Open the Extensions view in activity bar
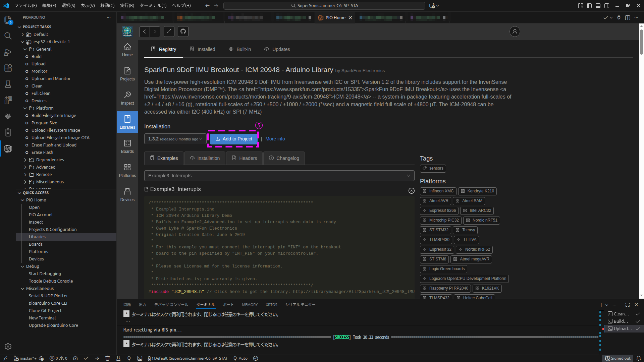Image resolution: width=644 pixels, height=362 pixels. (8, 68)
